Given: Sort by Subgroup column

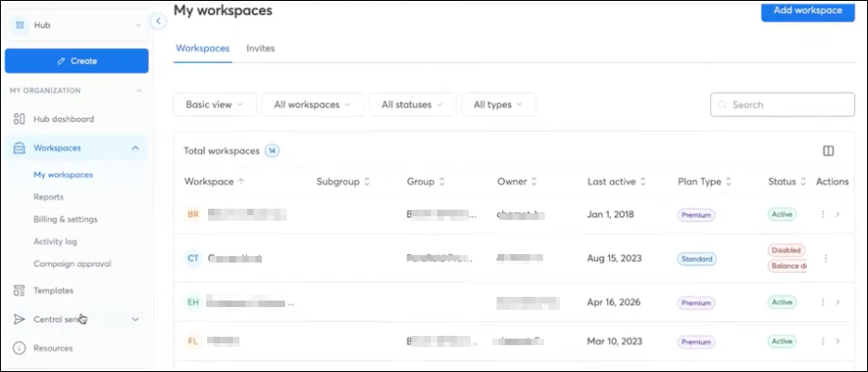Looking at the screenshot, I should click(343, 182).
